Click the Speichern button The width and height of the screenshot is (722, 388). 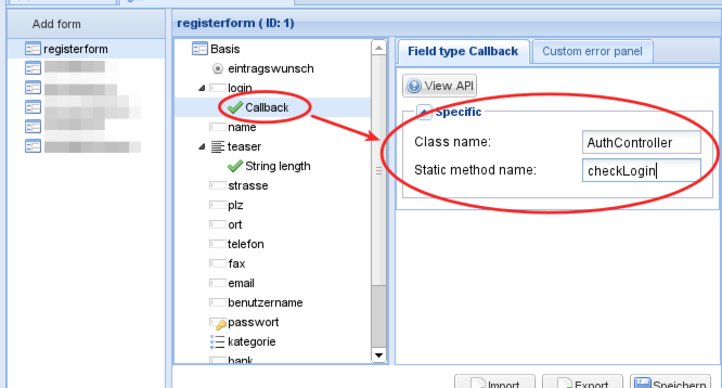pyautogui.click(x=670, y=382)
